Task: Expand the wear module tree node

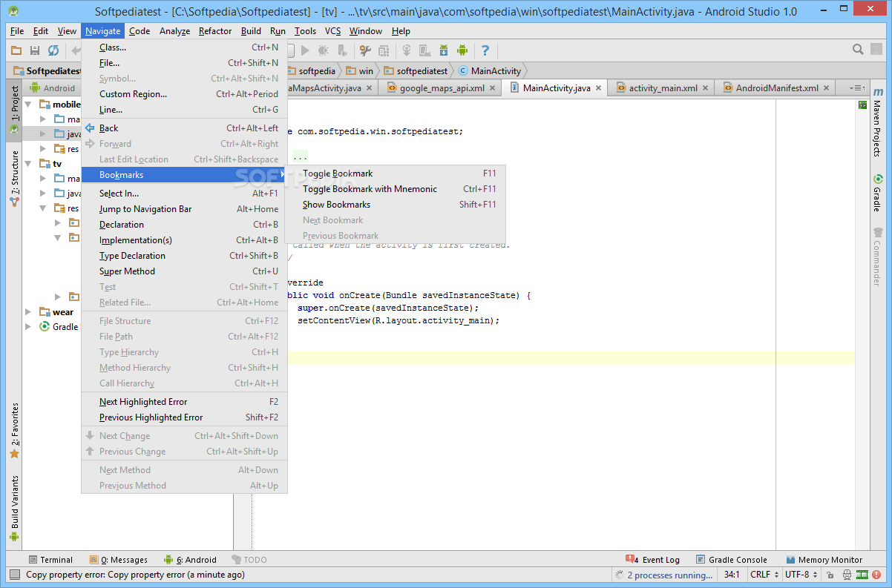Action: coord(28,312)
